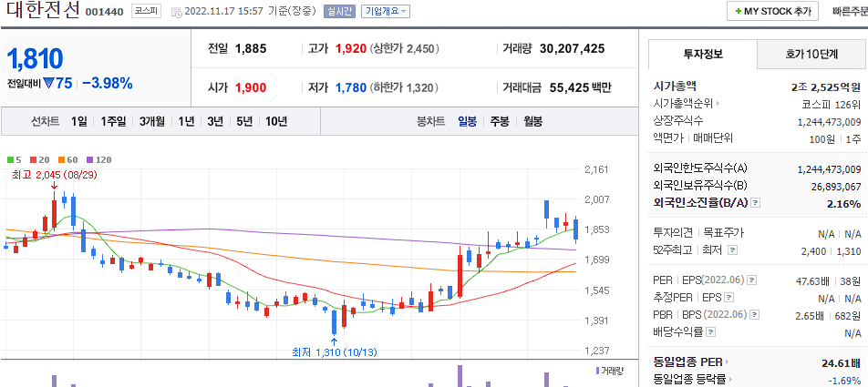The image size is (868, 387).
Task: Expand the 시가총액순위 arrow
Action: pos(718,104)
